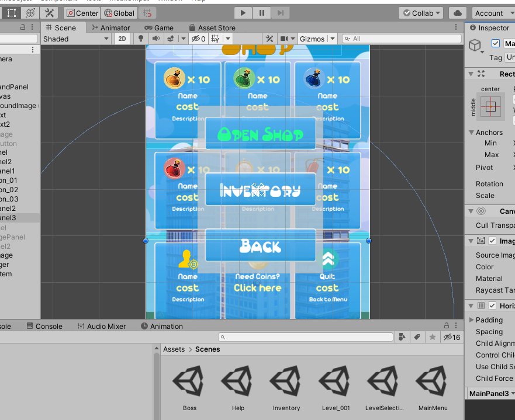Click the Project search field
Image resolution: width=515 pixels, height=420 pixels.
[x=306, y=337]
